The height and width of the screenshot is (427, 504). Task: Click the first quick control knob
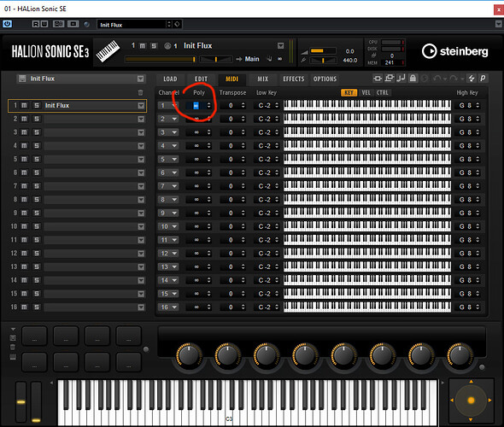click(189, 355)
